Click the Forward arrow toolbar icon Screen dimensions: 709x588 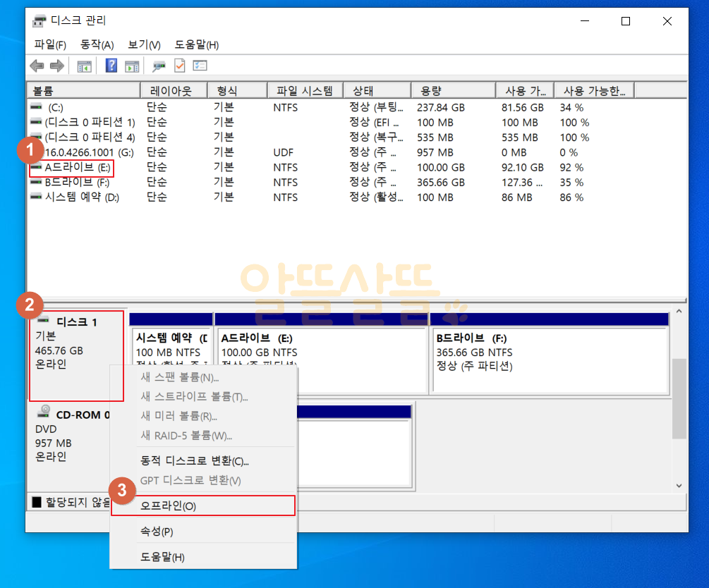[57, 66]
